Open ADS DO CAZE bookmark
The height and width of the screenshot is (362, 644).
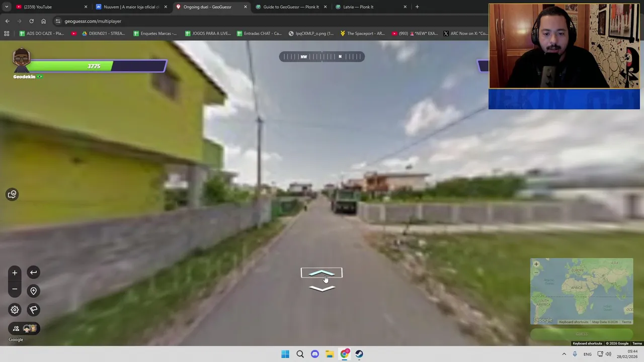click(41, 34)
